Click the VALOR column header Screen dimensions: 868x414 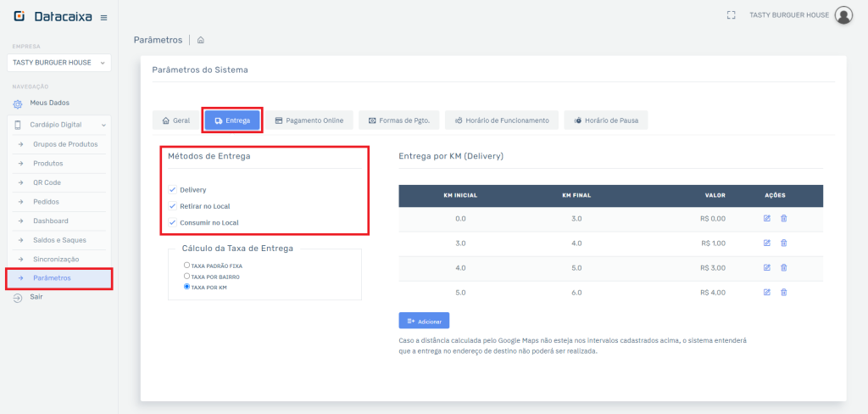[715, 196]
